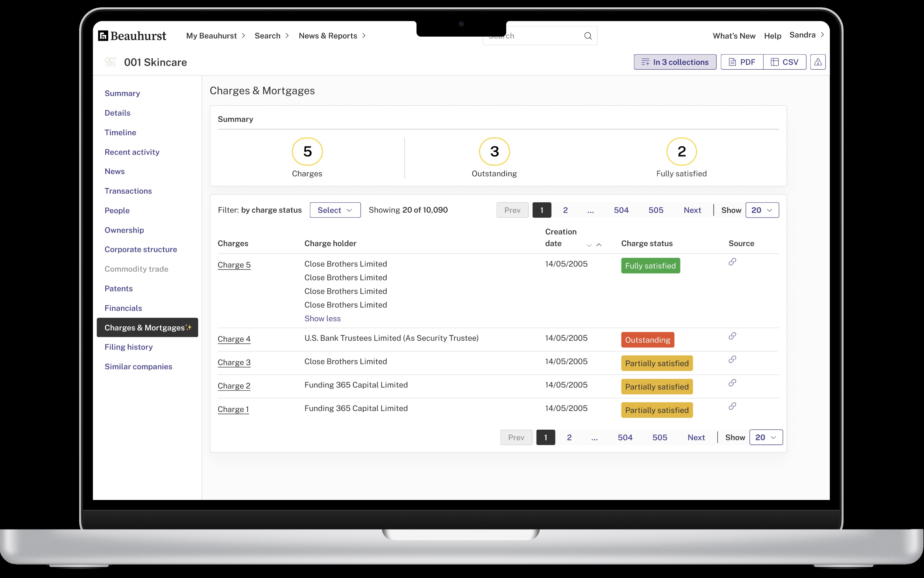Screen dimensions: 924x578
Task: Go to People in sidebar
Action: [117, 210]
